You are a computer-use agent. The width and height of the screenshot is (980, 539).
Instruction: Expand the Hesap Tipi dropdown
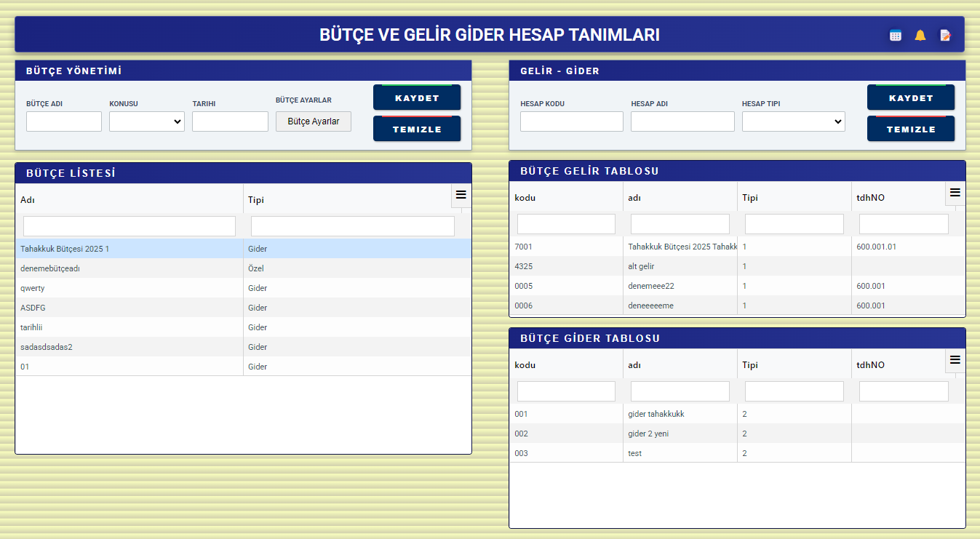(793, 121)
